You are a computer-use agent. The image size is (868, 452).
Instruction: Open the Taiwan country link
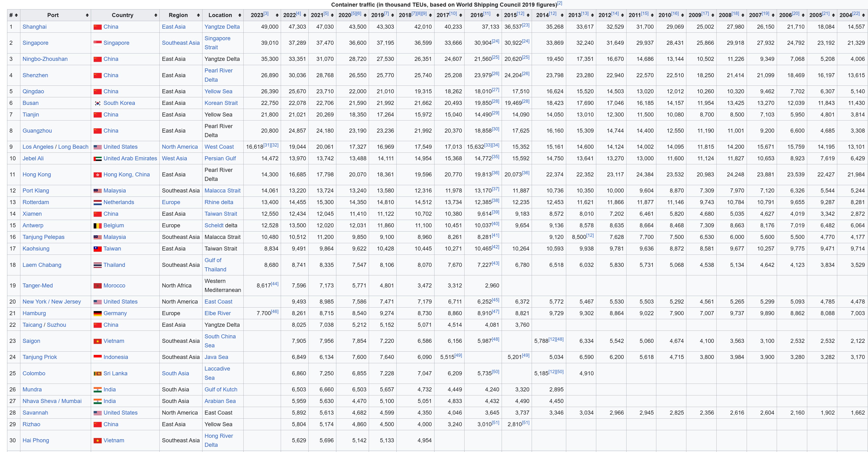click(x=112, y=249)
